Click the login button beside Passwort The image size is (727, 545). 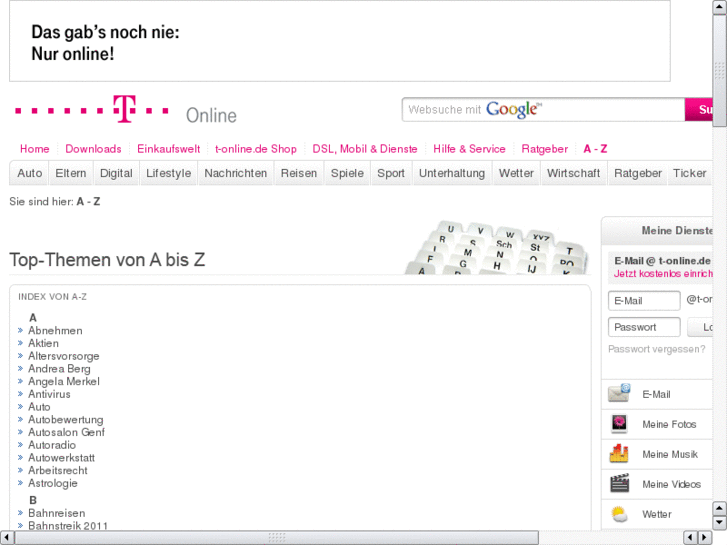pos(700,327)
